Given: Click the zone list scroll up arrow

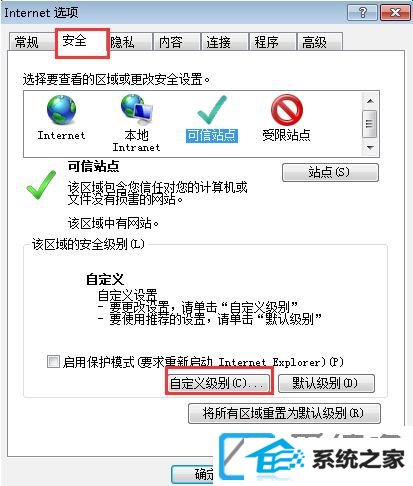Looking at the screenshot, I should point(370,101).
